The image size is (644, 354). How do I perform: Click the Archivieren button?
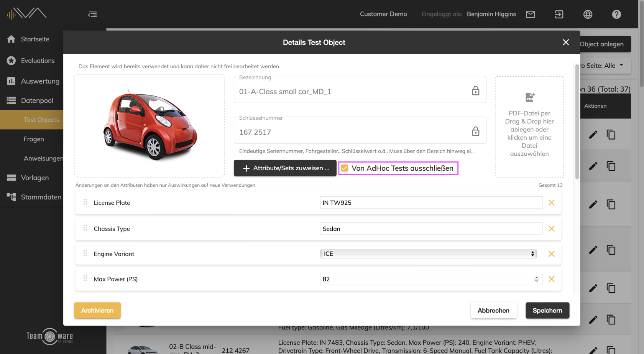pos(97,310)
